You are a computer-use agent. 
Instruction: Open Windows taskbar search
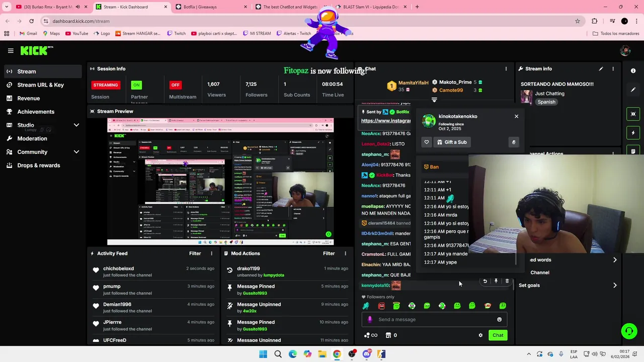click(x=278, y=354)
